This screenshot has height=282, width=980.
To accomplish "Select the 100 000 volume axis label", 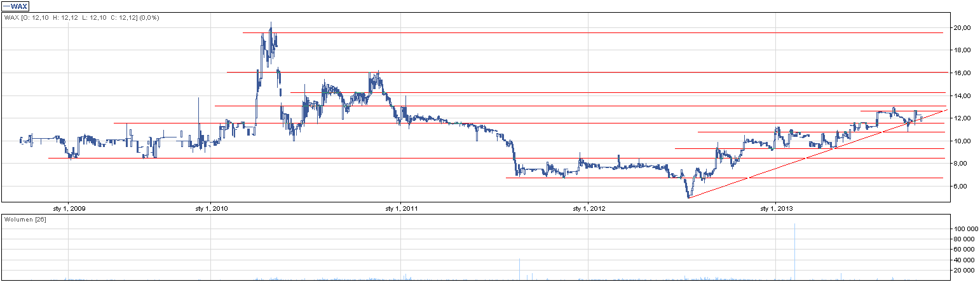I will [965, 229].
